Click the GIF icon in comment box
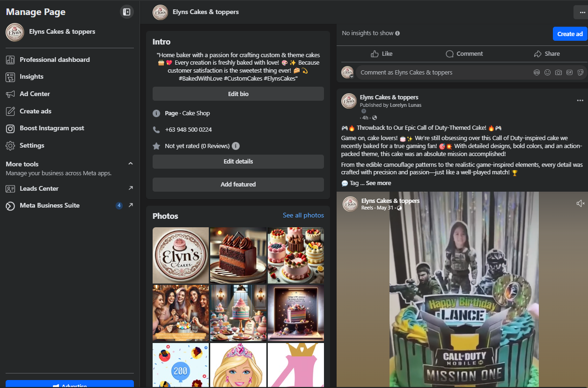The height and width of the screenshot is (388, 588). [569, 73]
